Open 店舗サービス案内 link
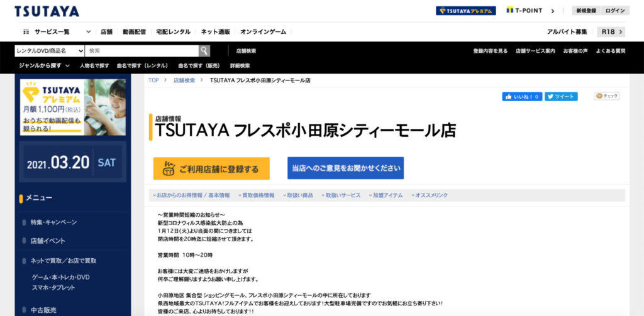This screenshot has width=644, height=316. coord(536,52)
